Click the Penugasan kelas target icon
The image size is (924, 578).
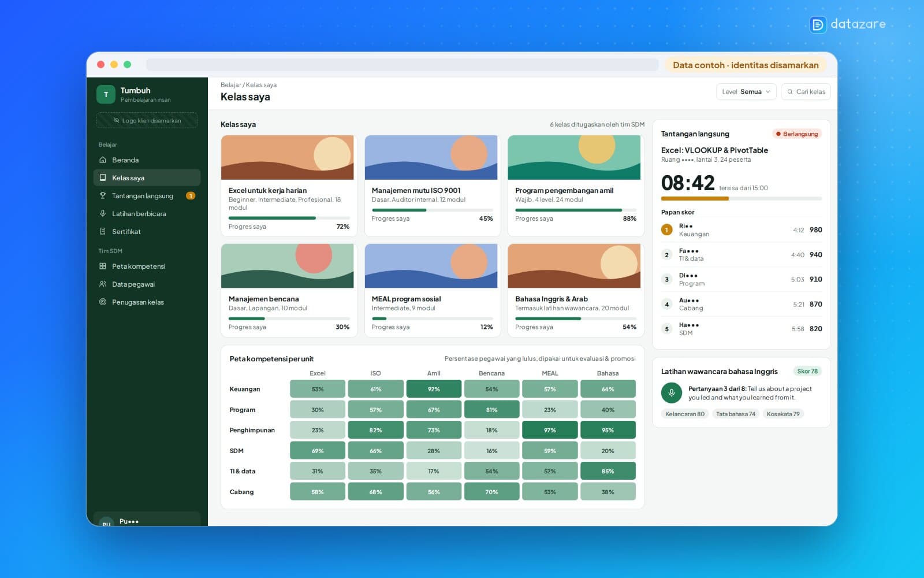tap(103, 302)
